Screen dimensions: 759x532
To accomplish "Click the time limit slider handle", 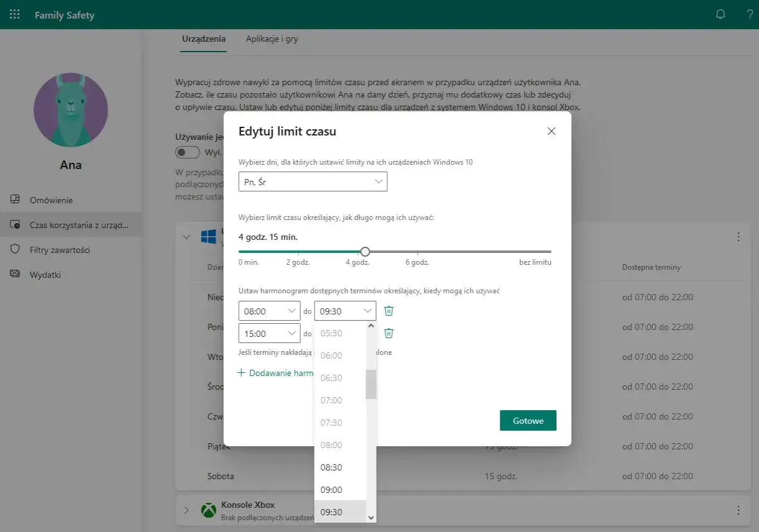I will coord(366,252).
